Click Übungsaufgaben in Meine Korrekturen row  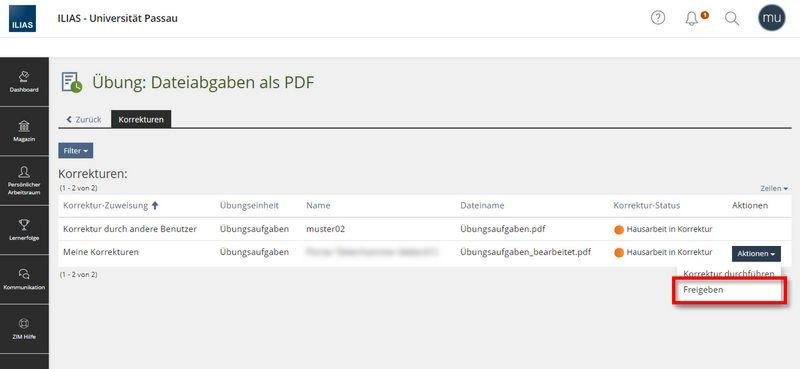[254, 252]
